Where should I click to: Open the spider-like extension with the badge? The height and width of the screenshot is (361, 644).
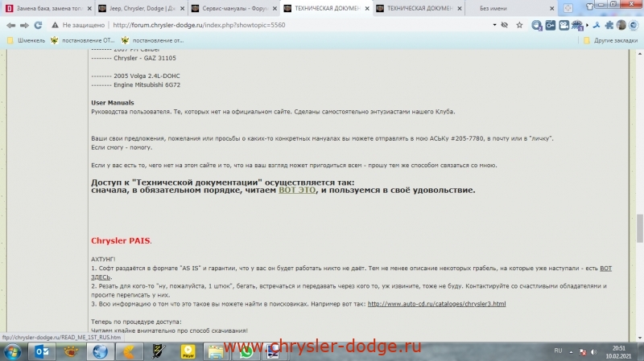(577, 26)
